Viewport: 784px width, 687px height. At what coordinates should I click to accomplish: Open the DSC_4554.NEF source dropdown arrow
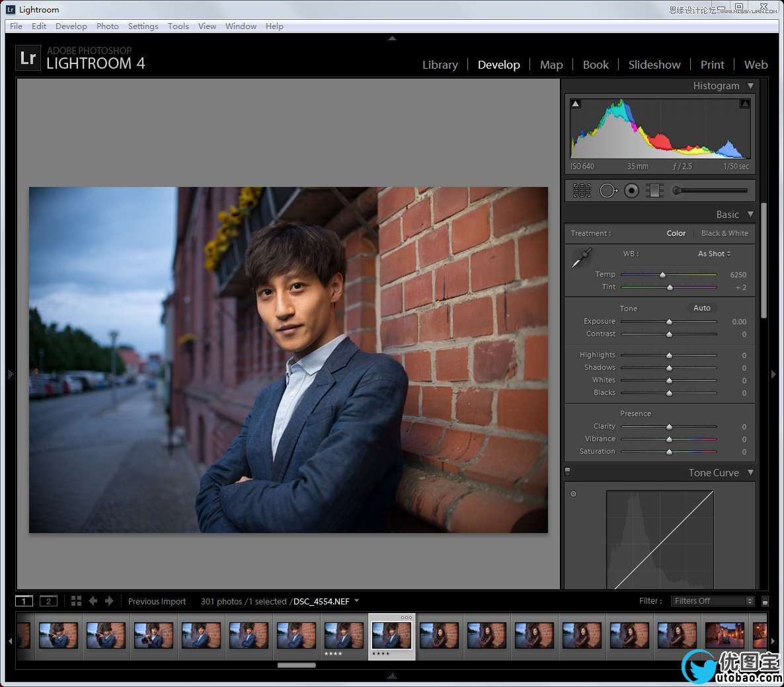pos(356,600)
